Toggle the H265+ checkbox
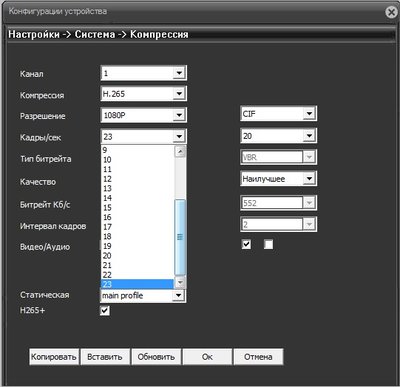This screenshot has width=400, height=387. (x=105, y=311)
